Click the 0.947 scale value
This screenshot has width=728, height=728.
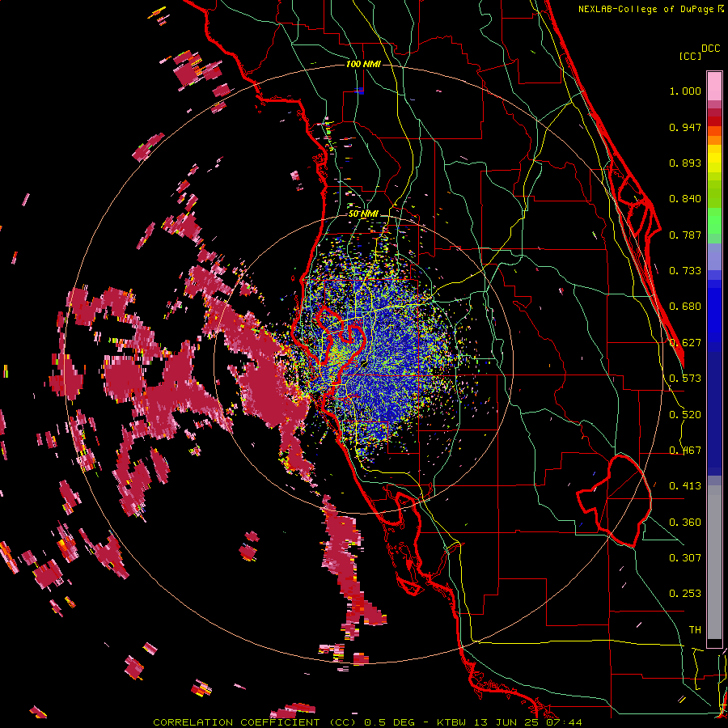[x=685, y=127]
